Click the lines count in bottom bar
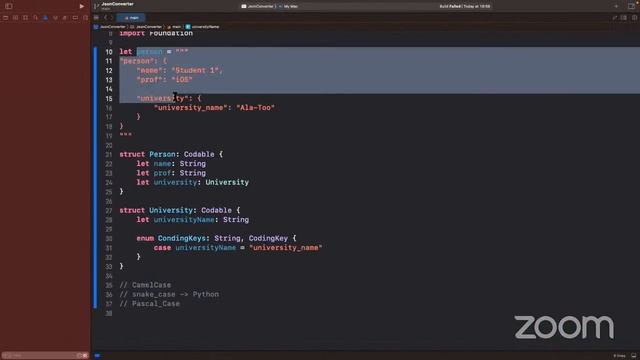Image resolution: width=640 pixels, height=360 pixels. (619, 356)
